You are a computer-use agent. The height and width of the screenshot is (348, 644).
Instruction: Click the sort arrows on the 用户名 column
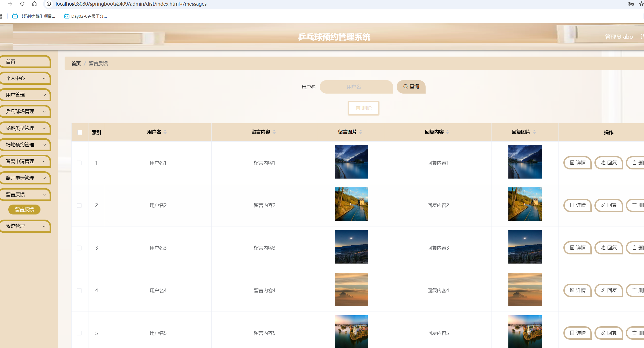click(165, 132)
